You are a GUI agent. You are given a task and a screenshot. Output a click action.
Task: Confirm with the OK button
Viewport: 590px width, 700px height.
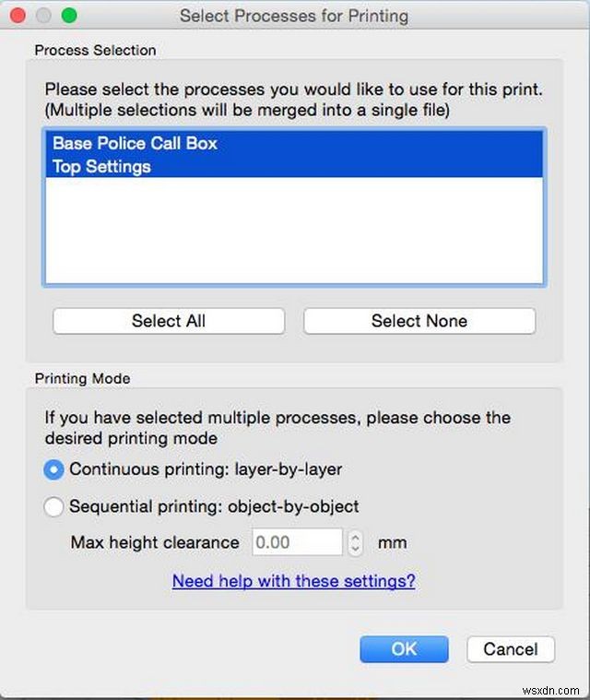(404, 649)
